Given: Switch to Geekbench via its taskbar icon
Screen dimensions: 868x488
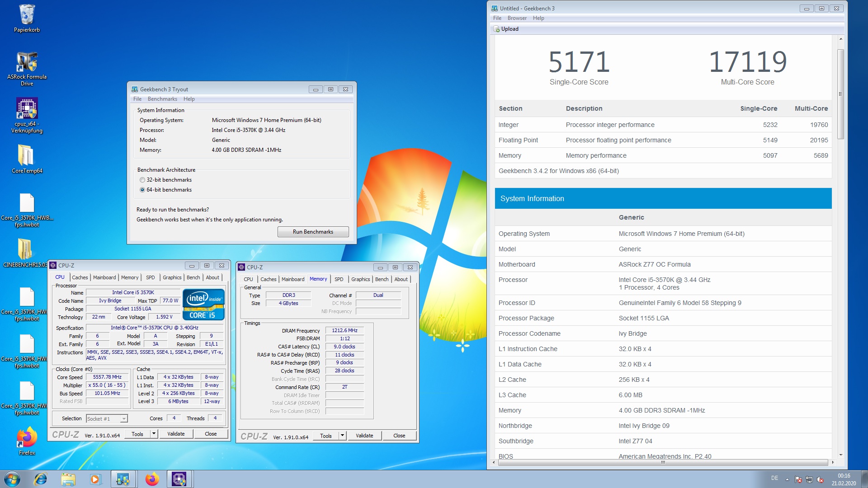Looking at the screenshot, I should pos(123,479).
